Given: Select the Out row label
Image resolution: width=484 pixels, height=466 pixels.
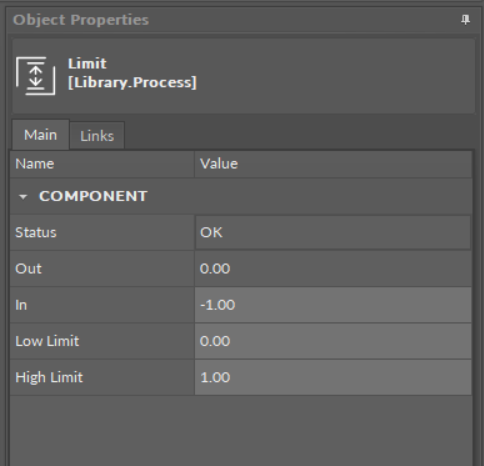Looking at the screenshot, I should coord(28,269).
